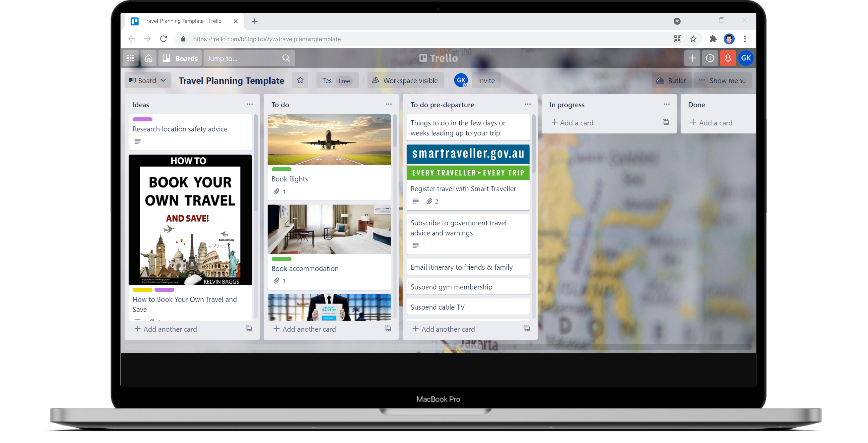Image resolution: width=868 pixels, height=443 pixels.
Task: Click purple label on Research location card
Action: pyautogui.click(x=143, y=119)
